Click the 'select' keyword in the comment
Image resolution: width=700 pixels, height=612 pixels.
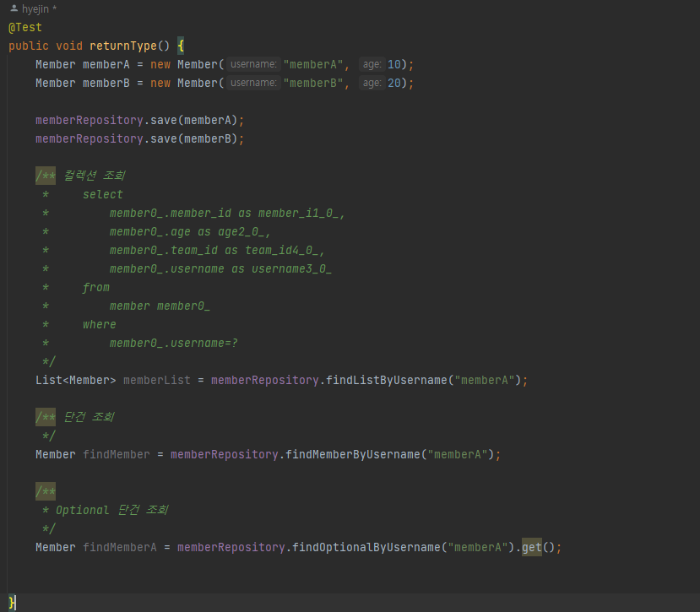(103, 195)
